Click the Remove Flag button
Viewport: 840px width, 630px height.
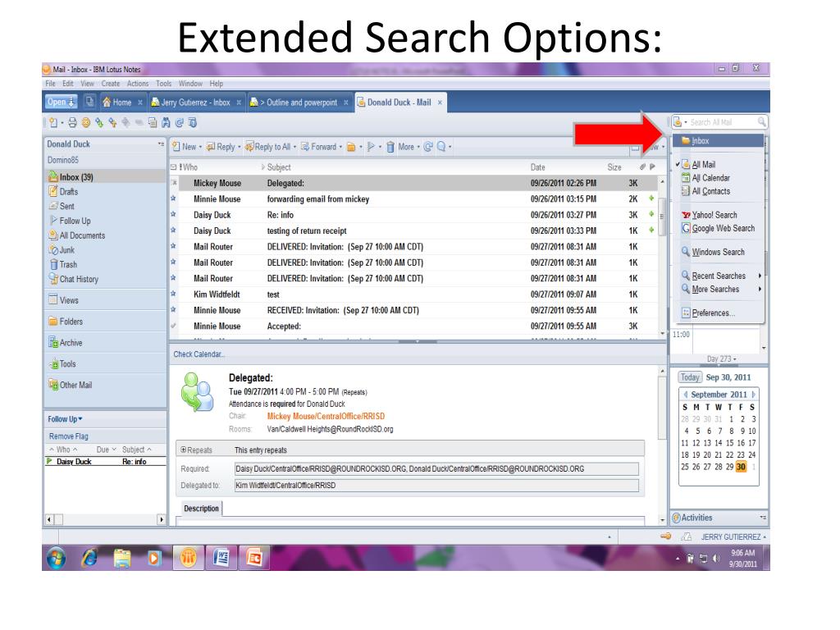69,436
